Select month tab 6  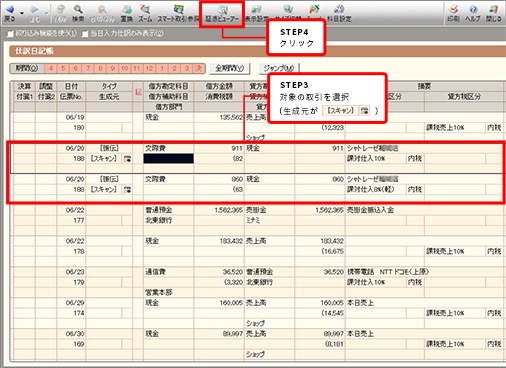point(76,68)
